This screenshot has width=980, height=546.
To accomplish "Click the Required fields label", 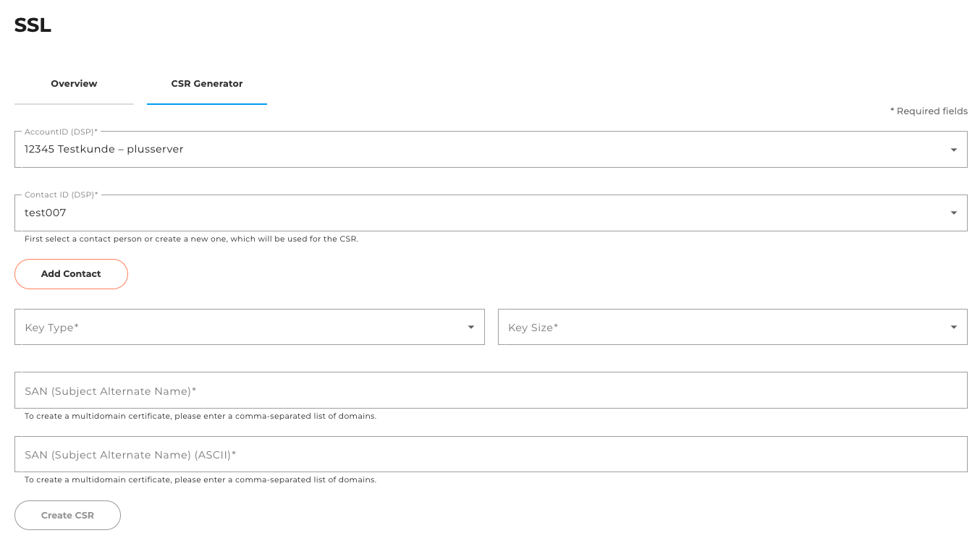I will pos(929,111).
